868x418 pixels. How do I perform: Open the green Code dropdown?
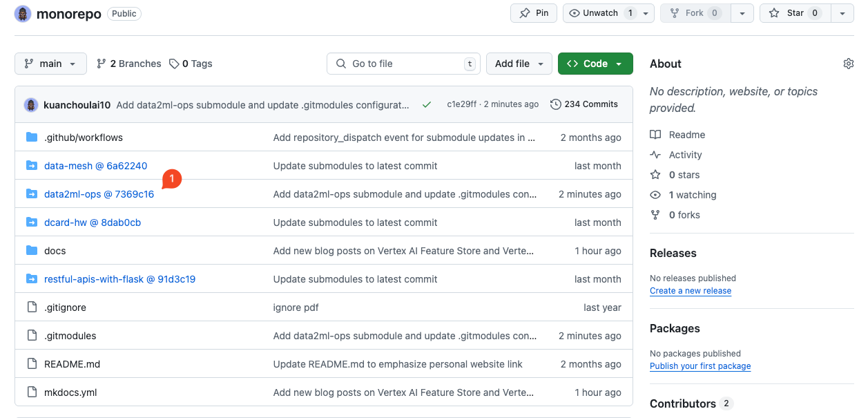(595, 64)
